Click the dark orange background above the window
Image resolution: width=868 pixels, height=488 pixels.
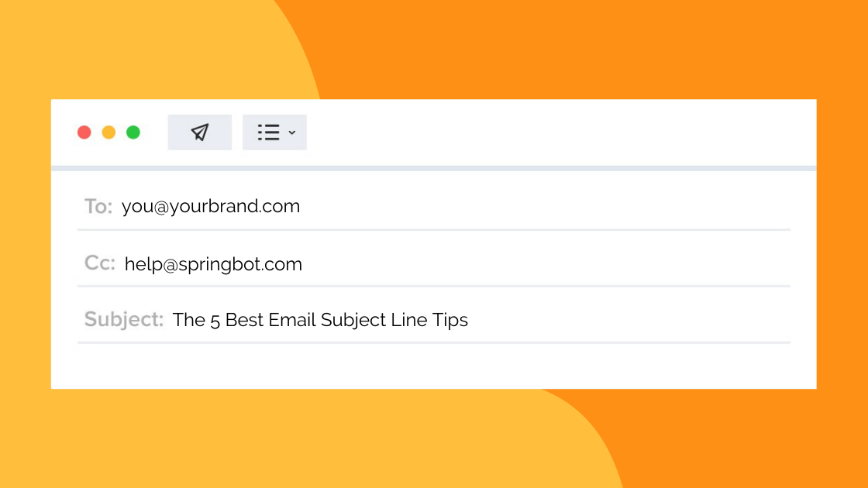581,46
